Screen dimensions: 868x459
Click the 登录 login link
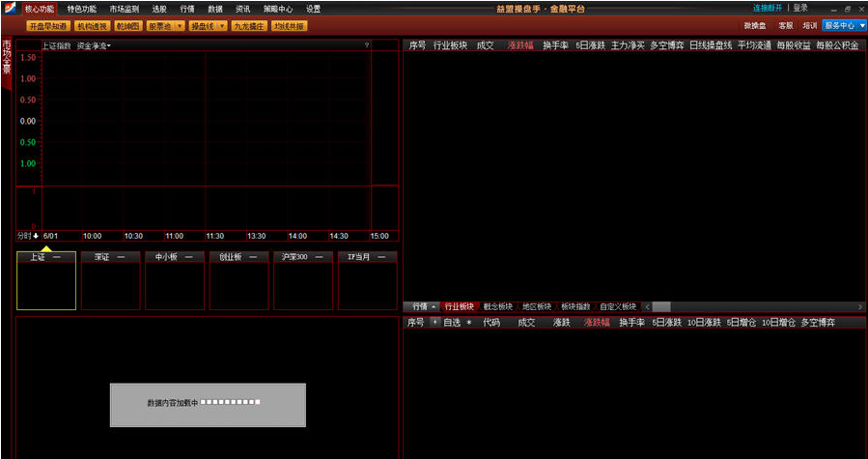(800, 8)
